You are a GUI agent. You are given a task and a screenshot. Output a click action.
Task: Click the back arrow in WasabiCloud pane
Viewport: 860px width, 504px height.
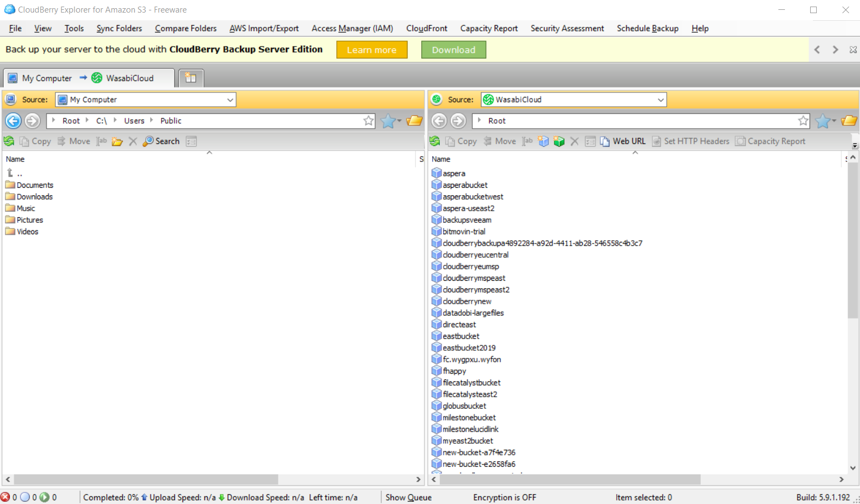pyautogui.click(x=439, y=120)
